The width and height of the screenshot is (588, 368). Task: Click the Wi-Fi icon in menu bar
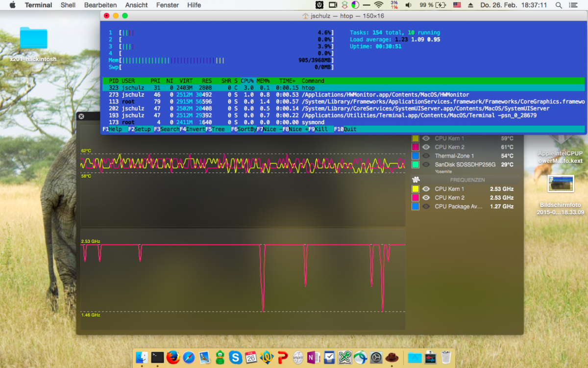point(378,5)
